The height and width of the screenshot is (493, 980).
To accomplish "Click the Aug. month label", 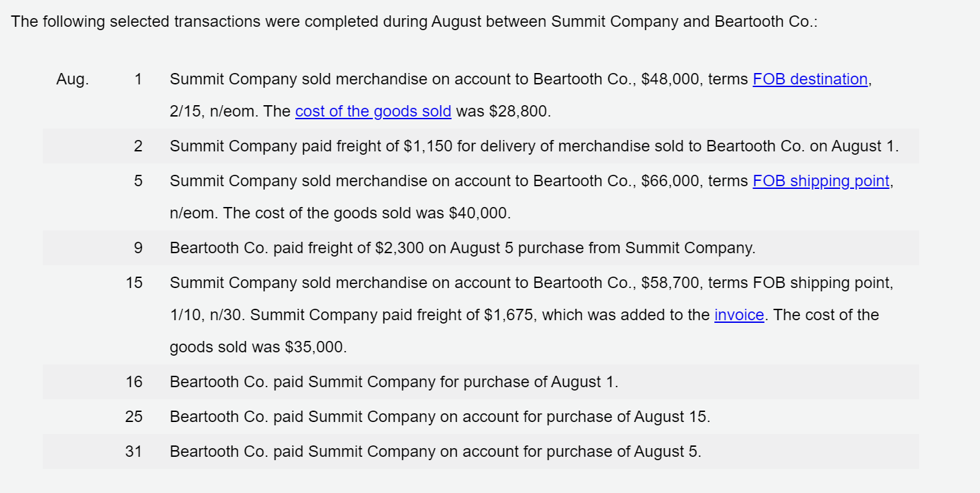I will point(72,80).
